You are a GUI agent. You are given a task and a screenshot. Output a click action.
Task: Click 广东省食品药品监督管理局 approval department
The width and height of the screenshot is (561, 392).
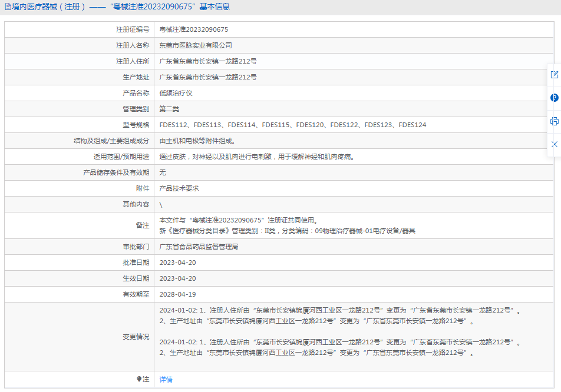pos(199,247)
